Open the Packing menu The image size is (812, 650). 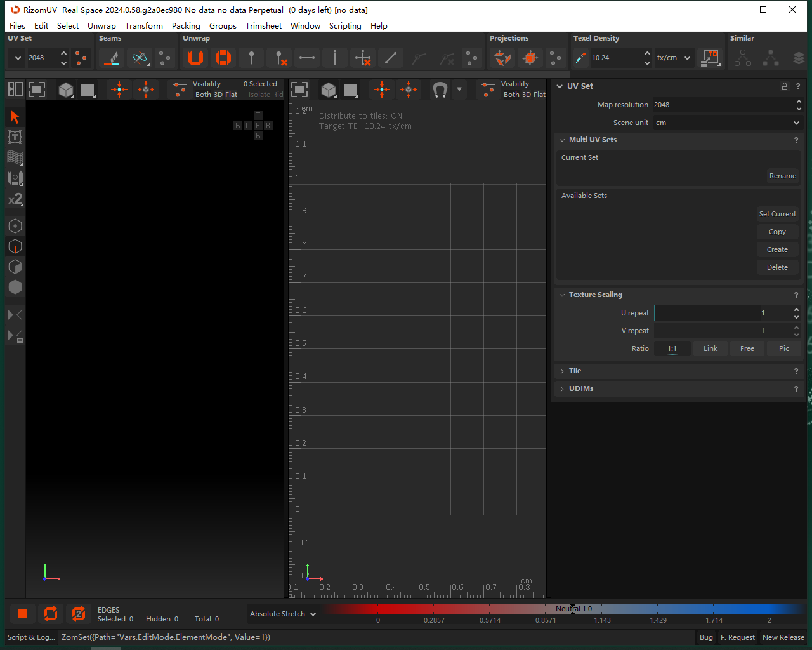pyautogui.click(x=186, y=26)
